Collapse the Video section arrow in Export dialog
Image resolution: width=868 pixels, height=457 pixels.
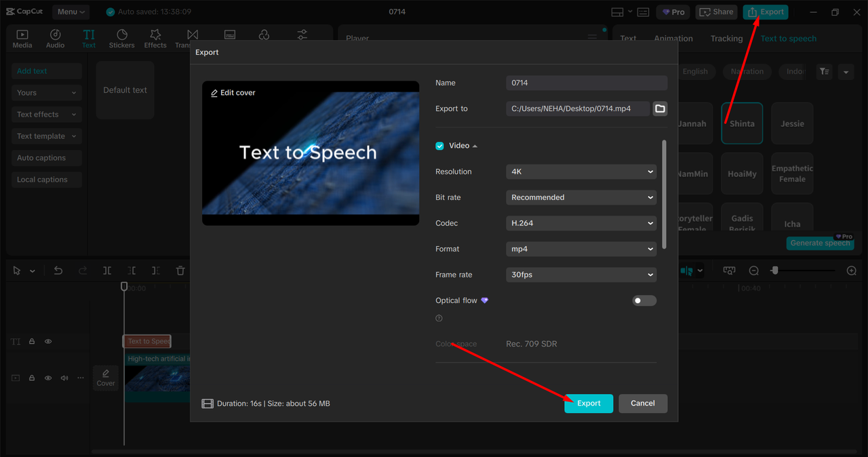475,146
